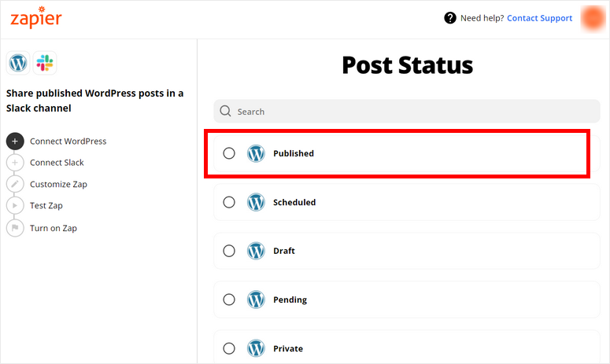
Task: Click WordPress icon in Draft row
Action: (x=256, y=251)
